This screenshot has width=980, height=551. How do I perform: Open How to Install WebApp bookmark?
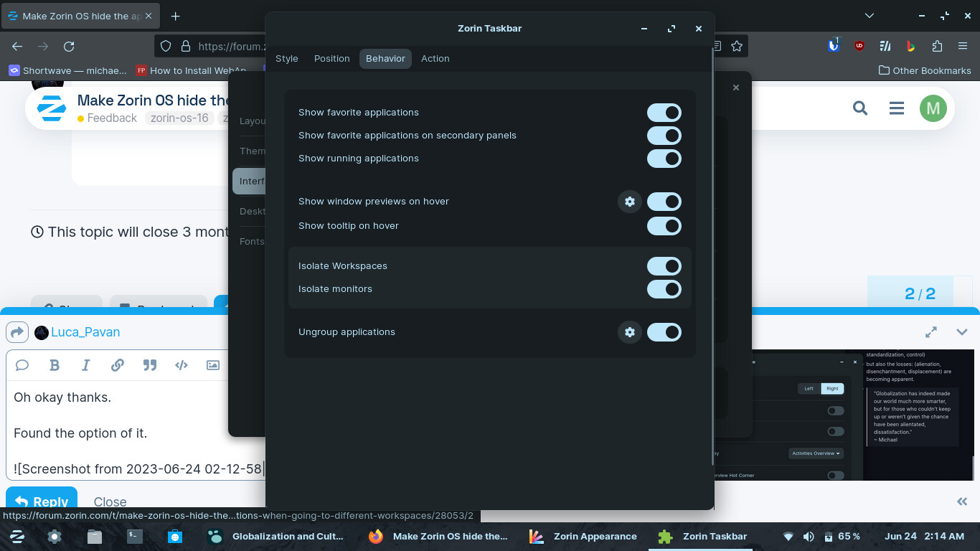(x=192, y=70)
